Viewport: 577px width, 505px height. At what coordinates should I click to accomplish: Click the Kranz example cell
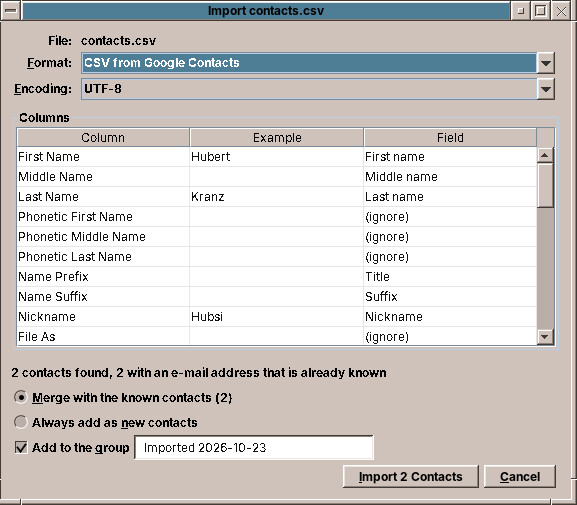277,197
